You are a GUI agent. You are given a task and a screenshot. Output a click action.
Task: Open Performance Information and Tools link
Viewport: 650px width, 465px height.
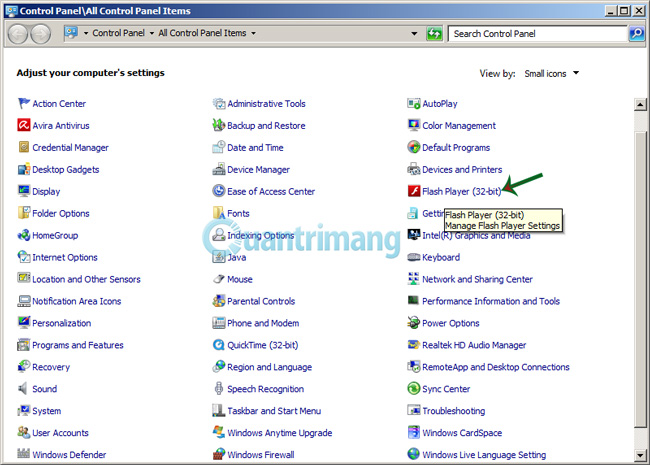(x=491, y=301)
